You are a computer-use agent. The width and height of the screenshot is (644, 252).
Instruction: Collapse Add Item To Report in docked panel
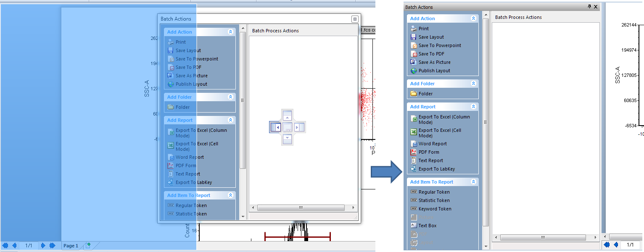[473, 182]
